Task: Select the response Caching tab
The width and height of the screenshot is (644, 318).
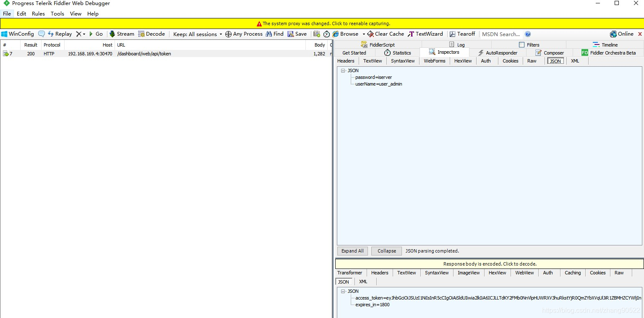Action: pos(572,273)
